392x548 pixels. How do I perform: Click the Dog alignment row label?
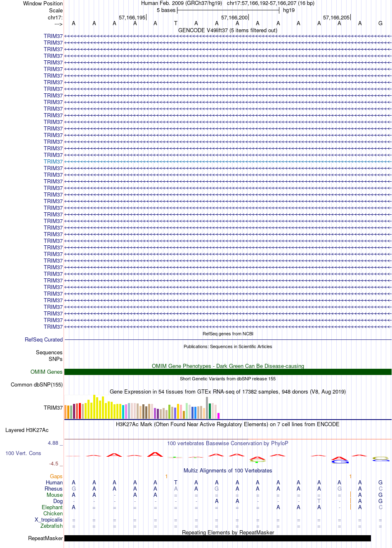(58, 501)
